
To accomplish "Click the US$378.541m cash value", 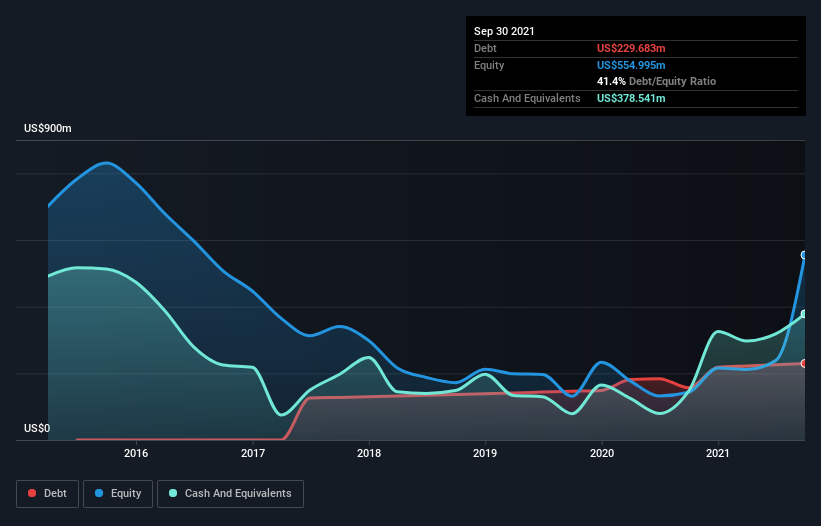I will pos(631,98).
